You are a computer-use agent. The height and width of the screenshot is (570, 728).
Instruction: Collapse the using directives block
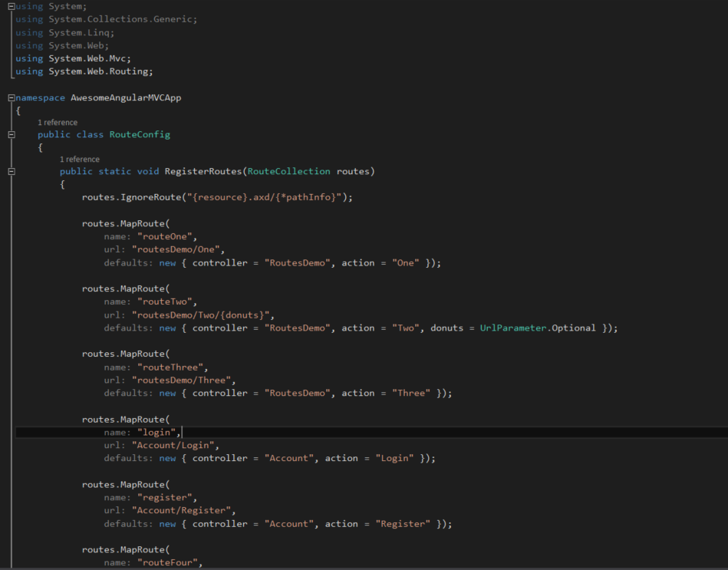pos(11,7)
